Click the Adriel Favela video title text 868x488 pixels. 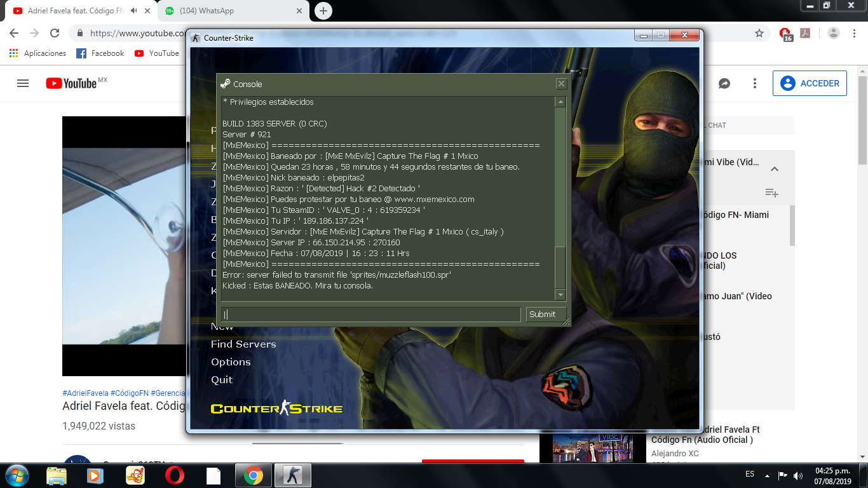124,406
